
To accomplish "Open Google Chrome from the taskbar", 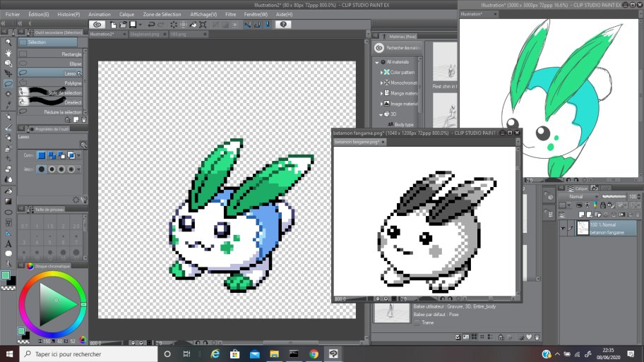I will 314,354.
